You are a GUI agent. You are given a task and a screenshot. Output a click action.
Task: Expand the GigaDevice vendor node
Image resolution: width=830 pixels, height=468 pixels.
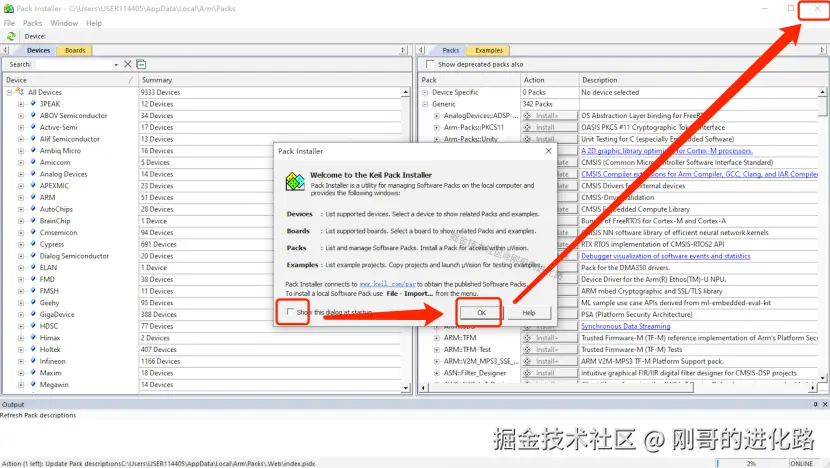click(x=21, y=314)
